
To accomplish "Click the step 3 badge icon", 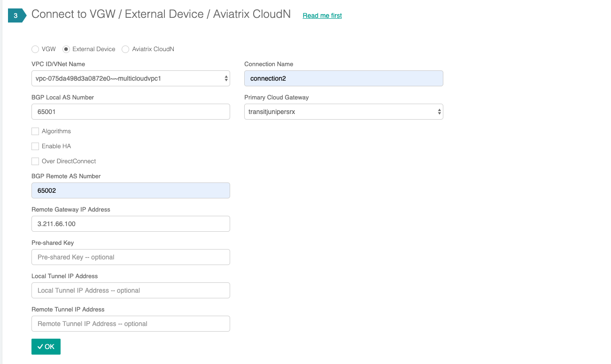I will [16, 15].
